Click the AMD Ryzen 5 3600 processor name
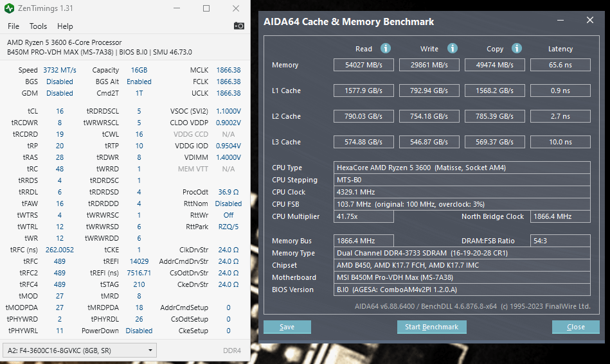 tap(64, 42)
